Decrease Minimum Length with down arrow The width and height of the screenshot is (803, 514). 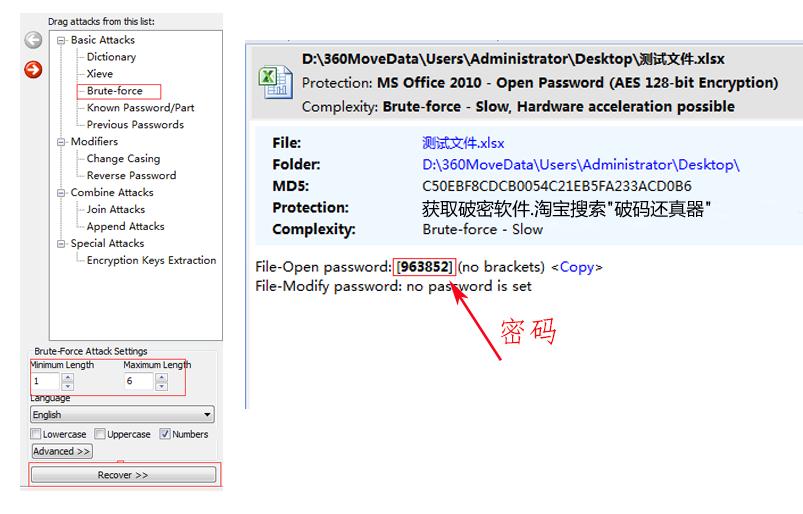coord(68,386)
